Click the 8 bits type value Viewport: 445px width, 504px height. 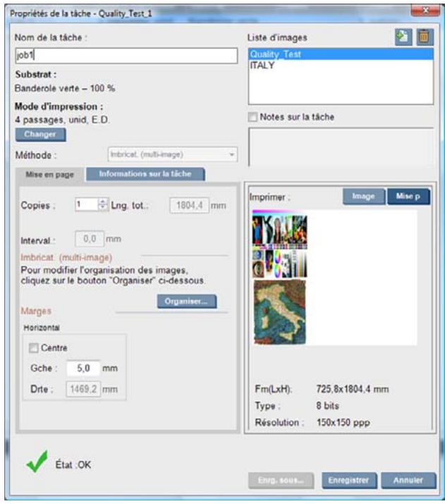[327, 405]
